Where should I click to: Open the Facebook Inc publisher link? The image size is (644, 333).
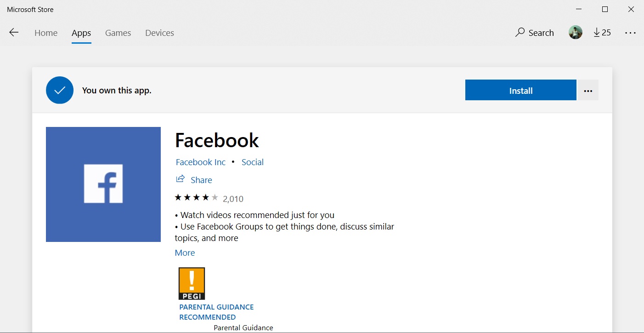[201, 162]
